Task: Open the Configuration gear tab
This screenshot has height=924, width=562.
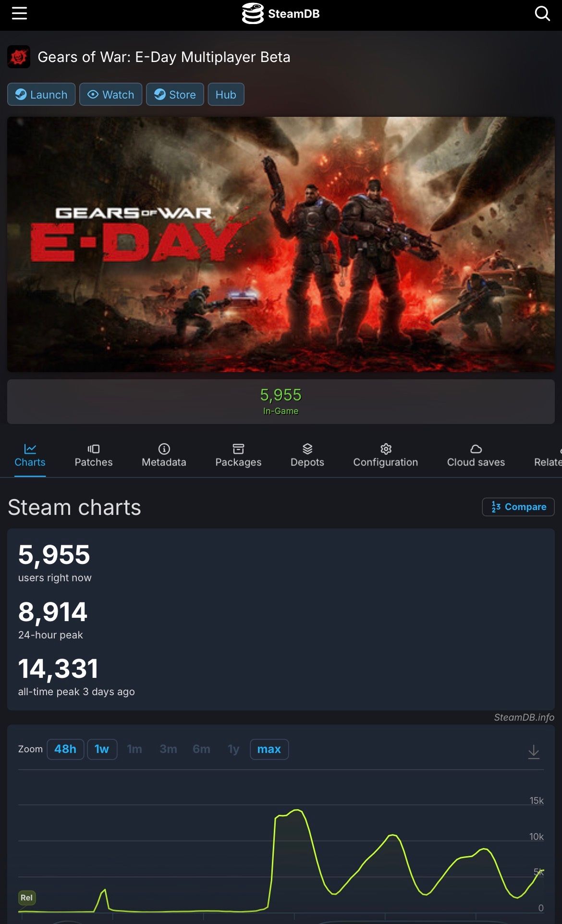Action: tap(386, 449)
